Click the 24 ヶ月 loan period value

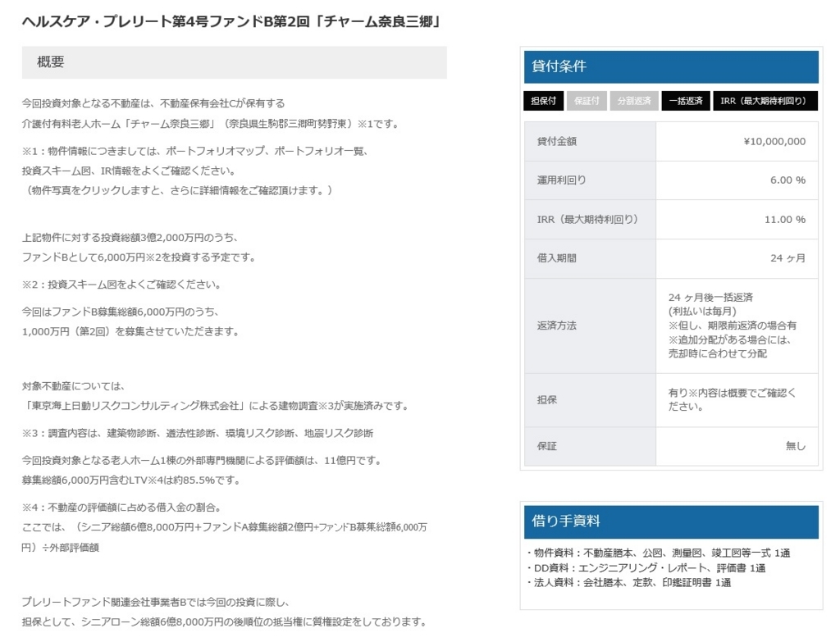pyautogui.click(x=787, y=258)
